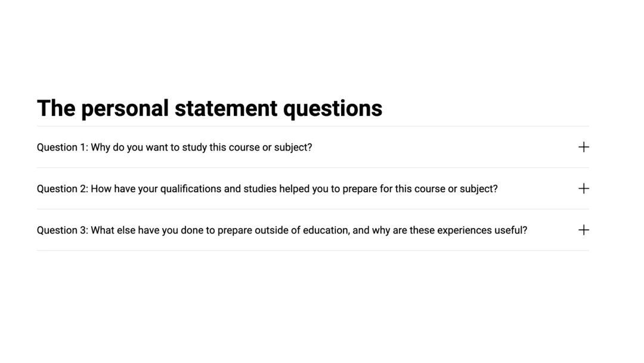This screenshot has height=363, width=644.
Task: Click the plus icon beside Question 2
Action: point(583,189)
